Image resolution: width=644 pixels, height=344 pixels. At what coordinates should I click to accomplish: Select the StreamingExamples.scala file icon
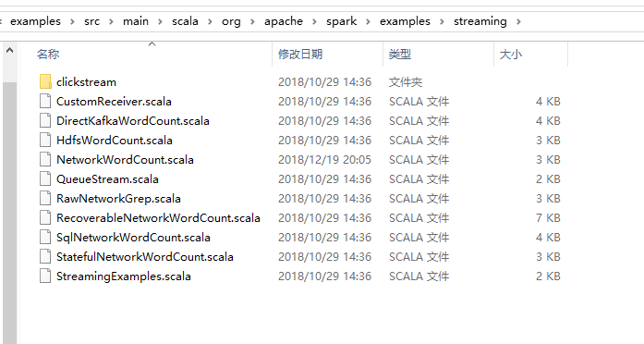(x=45, y=276)
